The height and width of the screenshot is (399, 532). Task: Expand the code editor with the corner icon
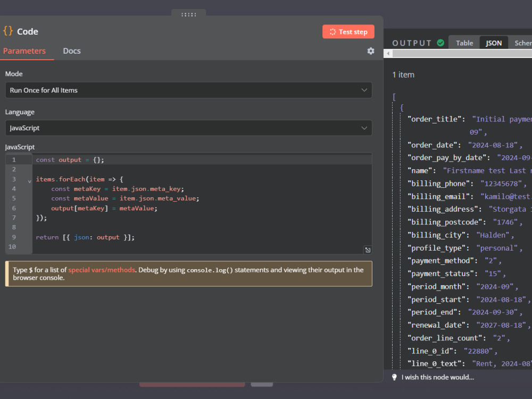pyautogui.click(x=368, y=250)
